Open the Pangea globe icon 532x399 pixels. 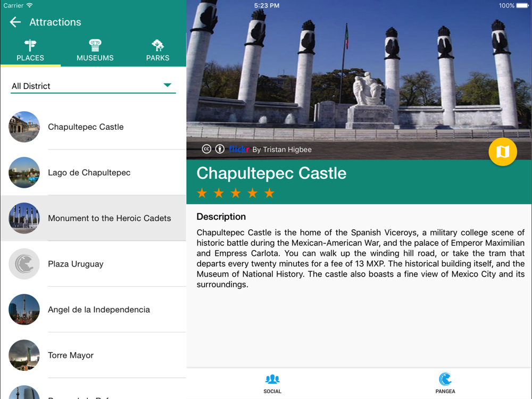point(445,379)
